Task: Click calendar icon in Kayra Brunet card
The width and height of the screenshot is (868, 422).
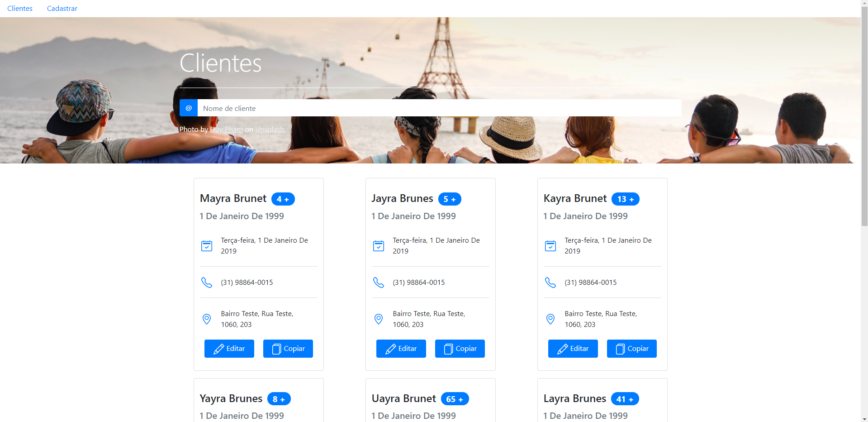Action: pos(550,246)
